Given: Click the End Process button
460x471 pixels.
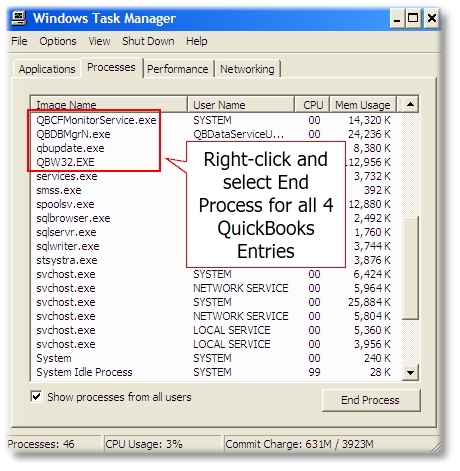Looking at the screenshot, I should coord(370,400).
